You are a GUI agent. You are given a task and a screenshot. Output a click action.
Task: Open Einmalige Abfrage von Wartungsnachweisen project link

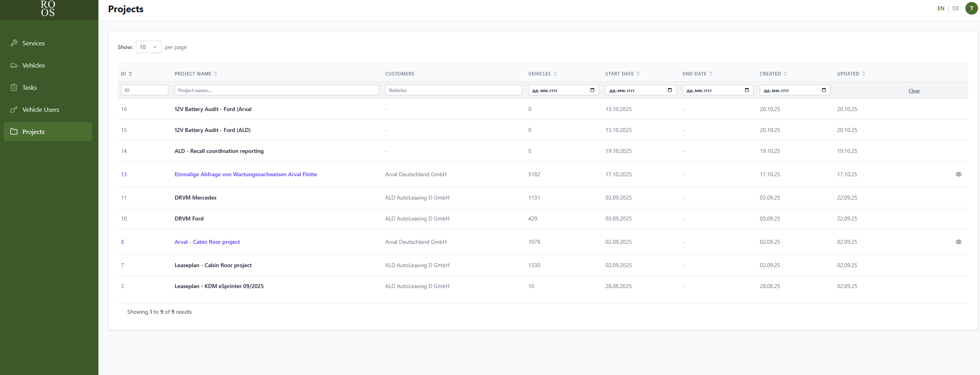pos(246,174)
